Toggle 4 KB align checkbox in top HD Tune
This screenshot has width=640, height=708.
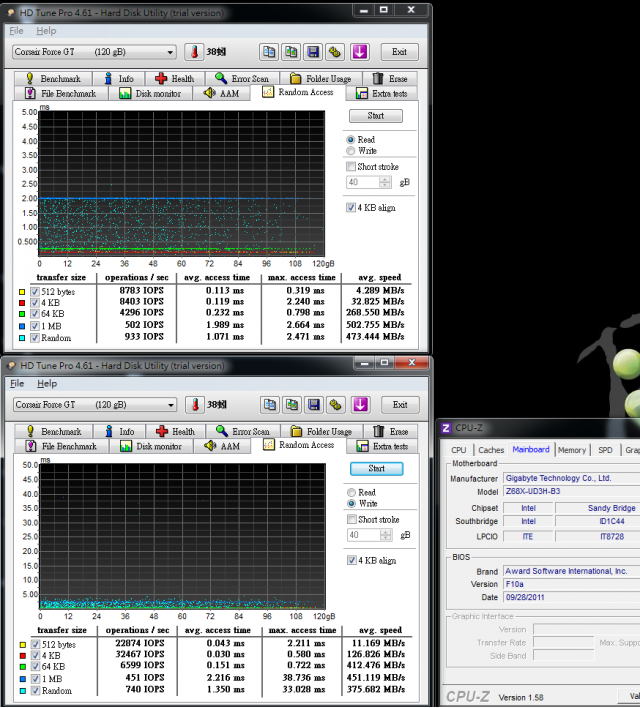point(351,208)
